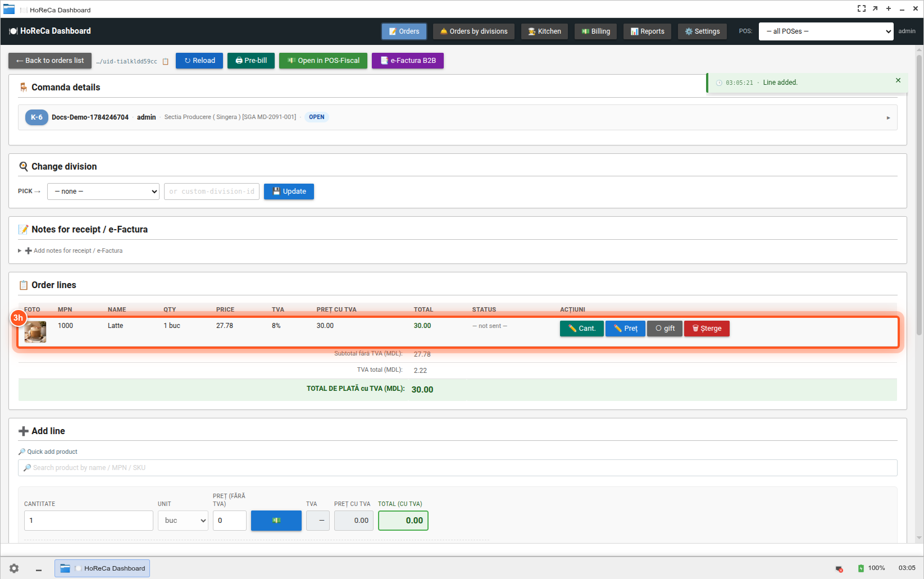This screenshot has height=579, width=924.
Task: Open the Unit buc dropdown
Action: (x=183, y=521)
